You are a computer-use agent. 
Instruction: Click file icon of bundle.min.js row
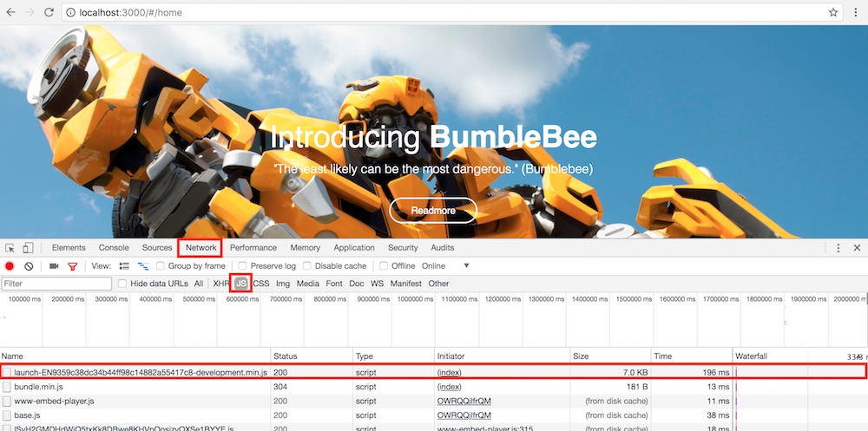(7, 387)
